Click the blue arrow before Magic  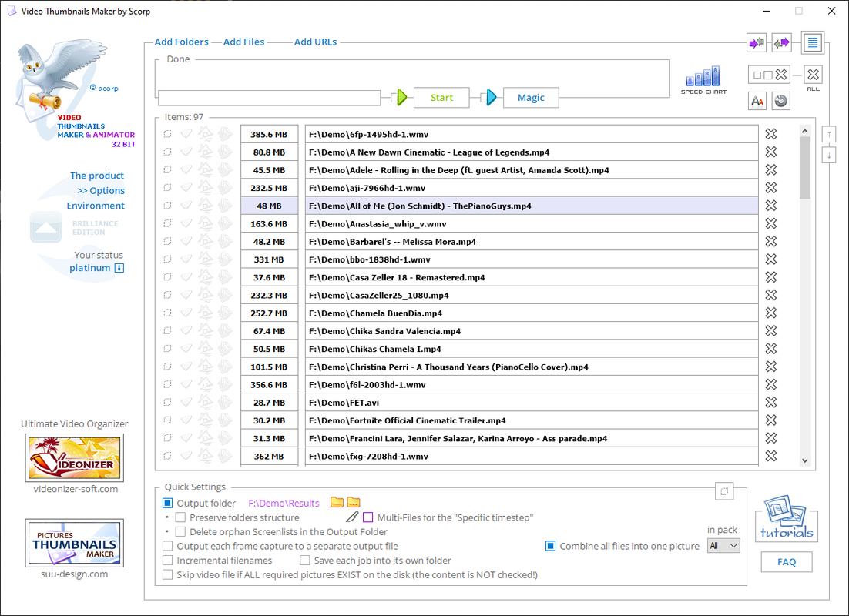coord(491,98)
